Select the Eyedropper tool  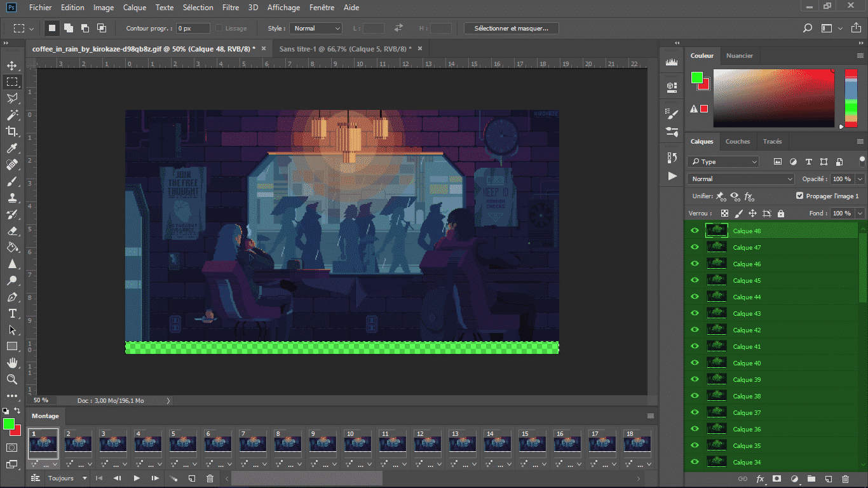(12, 148)
